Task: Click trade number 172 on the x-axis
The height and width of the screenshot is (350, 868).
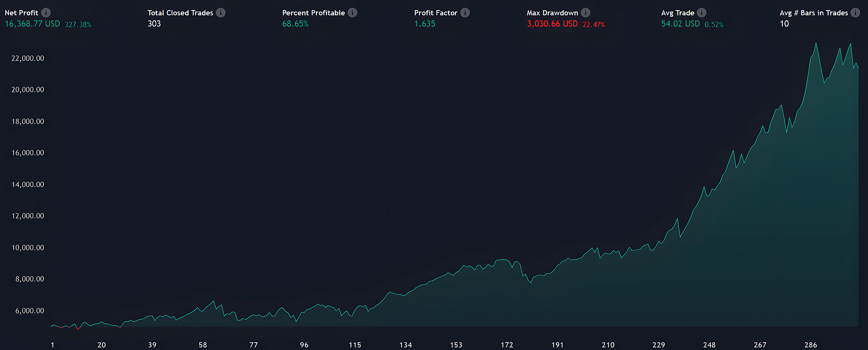Action: coord(507,345)
